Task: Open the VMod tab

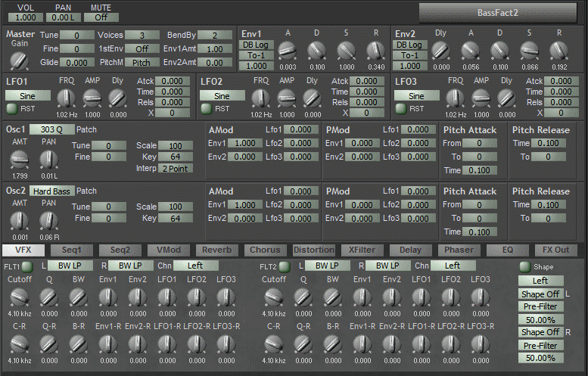Action: click(x=168, y=250)
